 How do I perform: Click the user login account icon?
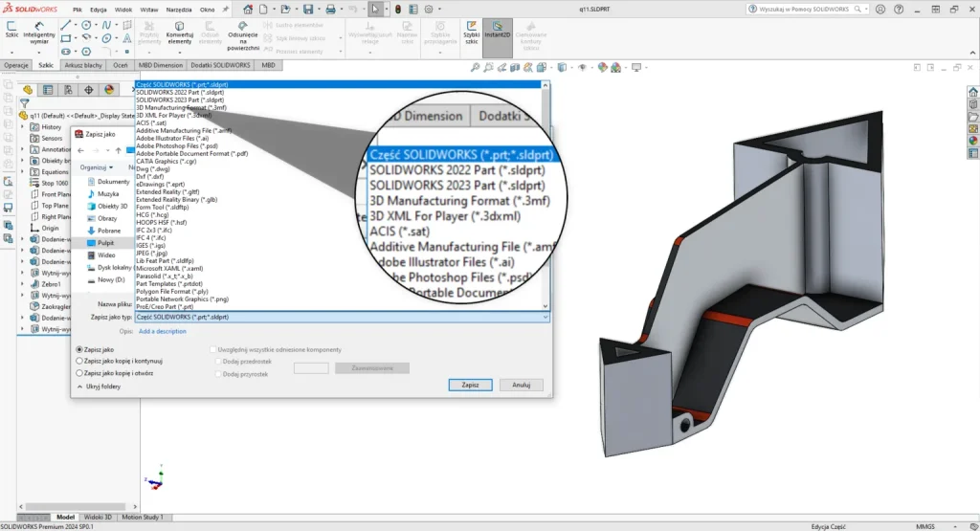pos(880,10)
